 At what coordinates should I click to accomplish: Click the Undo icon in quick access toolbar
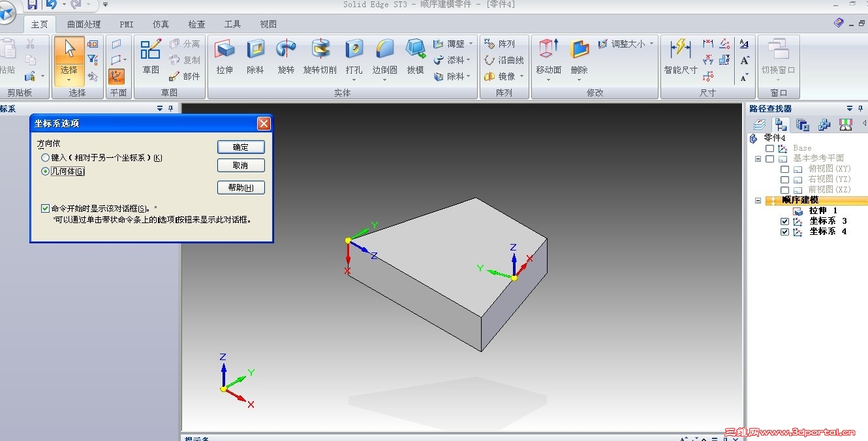(x=52, y=5)
